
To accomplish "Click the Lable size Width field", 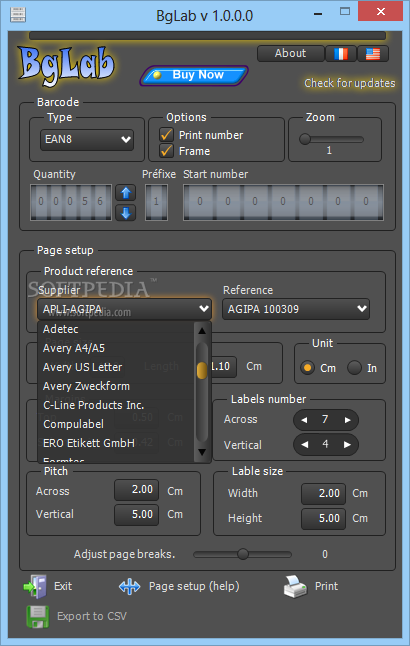I will tap(323, 494).
